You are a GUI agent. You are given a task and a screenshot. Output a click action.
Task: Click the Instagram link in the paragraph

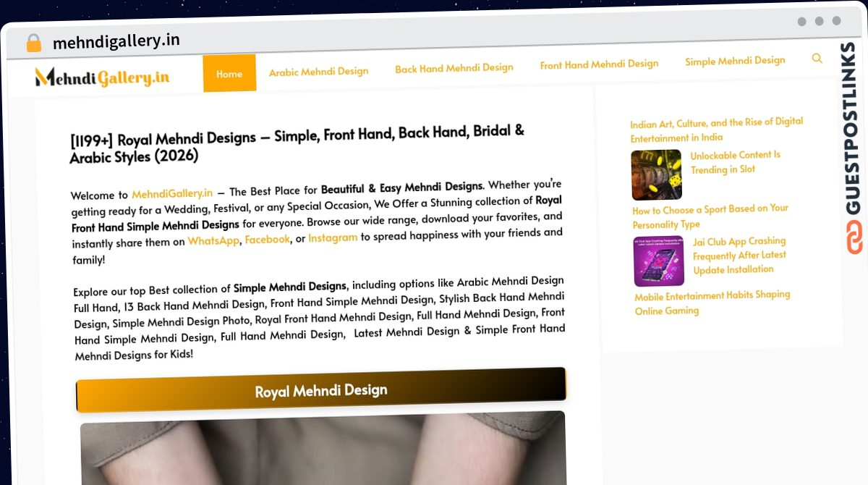point(333,237)
